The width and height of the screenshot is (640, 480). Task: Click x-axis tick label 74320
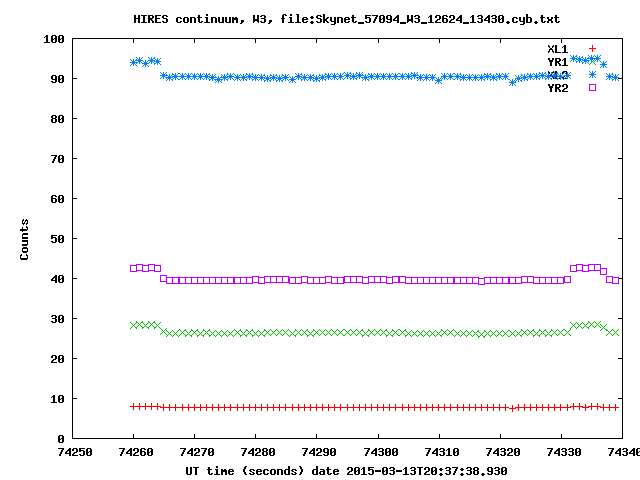click(503, 452)
